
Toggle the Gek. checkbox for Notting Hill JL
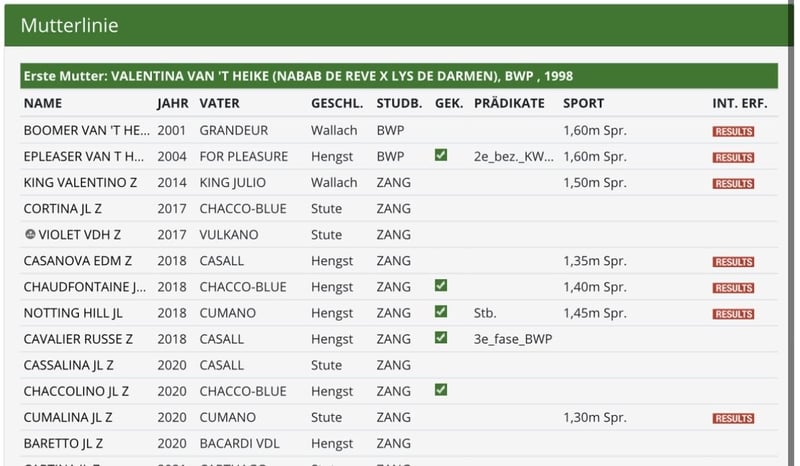click(x=441, y=311)
